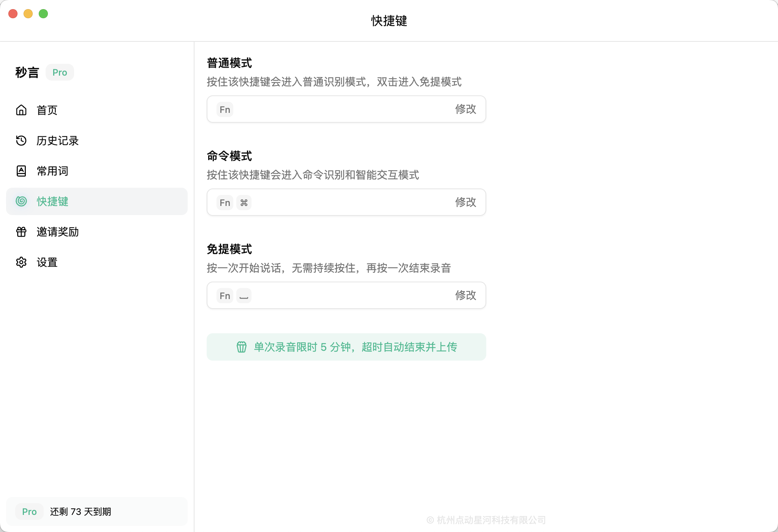
Task: Click the window title 快捷键
Action: pos(389,21)
